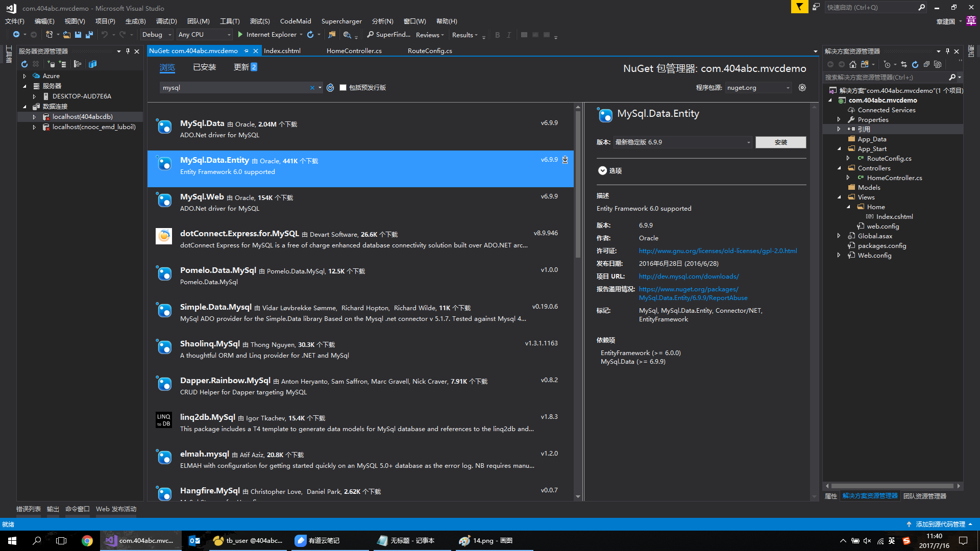Refresh the Solution Explorer
This screenshot has width=980, height=551.
tap(915, 64)
